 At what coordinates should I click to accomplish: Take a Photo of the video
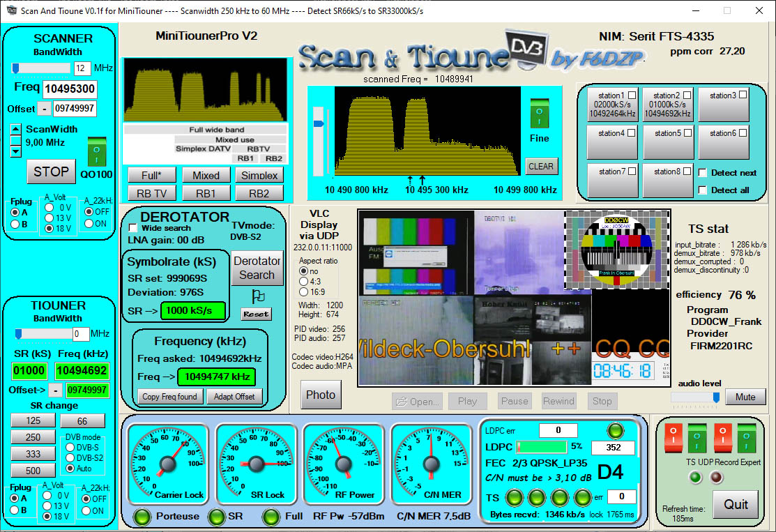[321, 395]
